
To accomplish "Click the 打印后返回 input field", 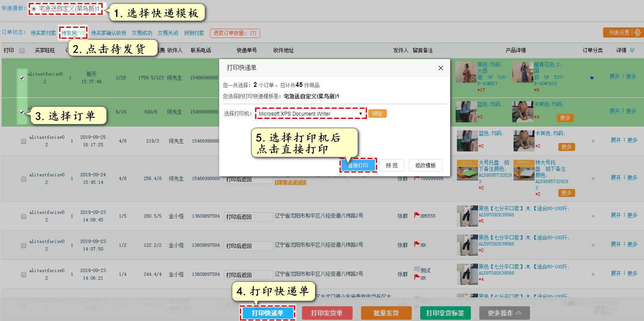I will pyautogui.click(x=248, y=216).
